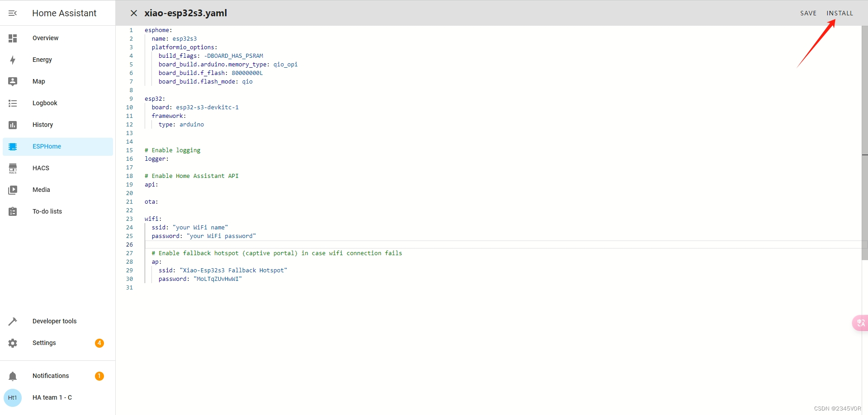The image size is (868, 415).
Task: Click the ESPHome chip icon
Action: click(x=13, y=147)
